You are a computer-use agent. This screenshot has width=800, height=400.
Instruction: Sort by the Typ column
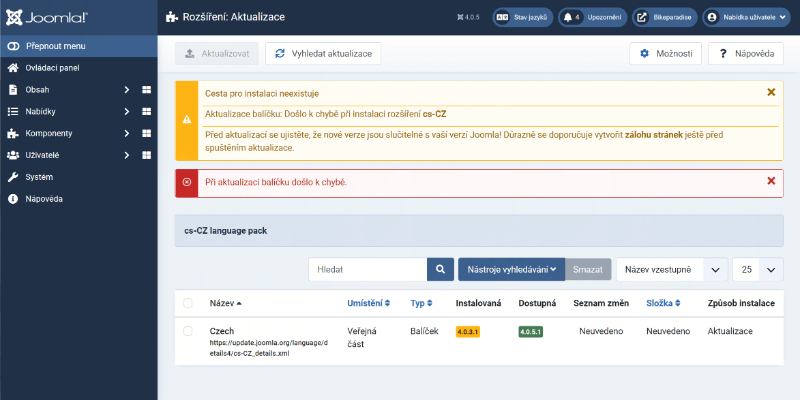click(421, 303)
